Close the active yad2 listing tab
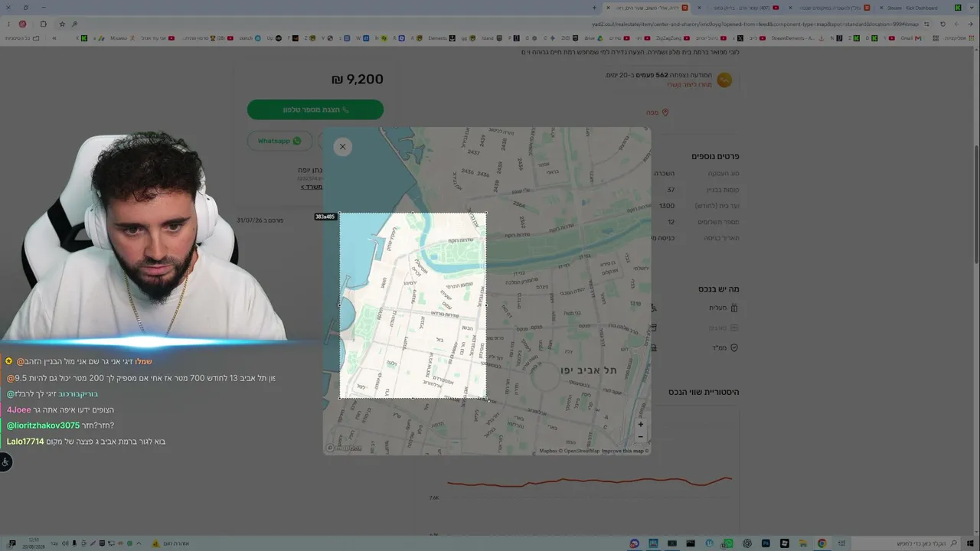980x551 pixels. 608,8
